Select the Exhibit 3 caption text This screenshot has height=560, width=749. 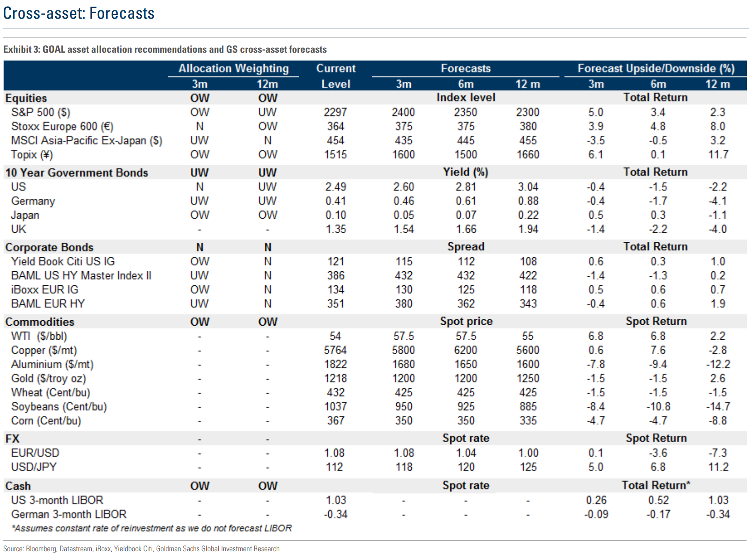(x=165, y=49)
